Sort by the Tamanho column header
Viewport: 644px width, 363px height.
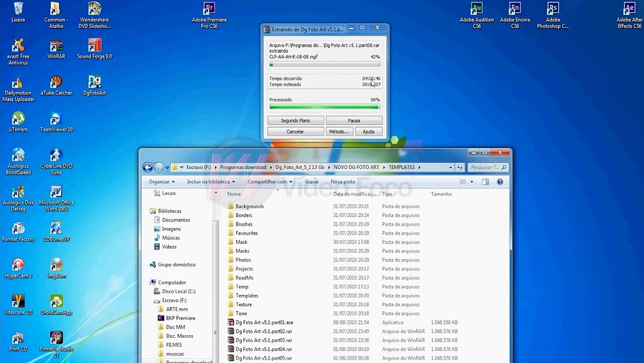[441, 194]
